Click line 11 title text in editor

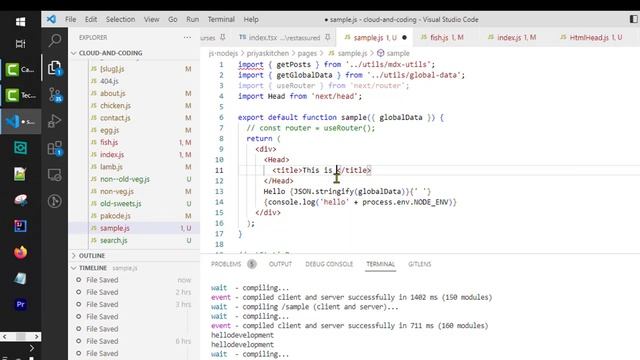322,170
